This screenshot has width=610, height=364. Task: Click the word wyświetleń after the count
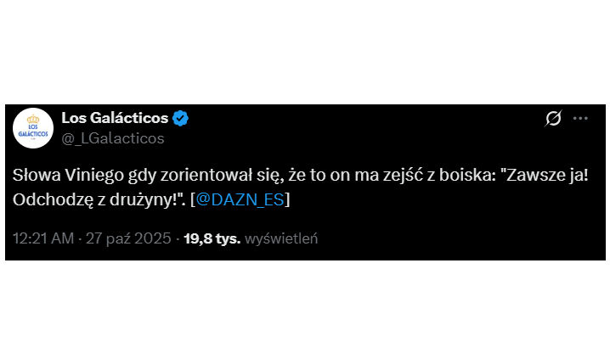point(280,238)
